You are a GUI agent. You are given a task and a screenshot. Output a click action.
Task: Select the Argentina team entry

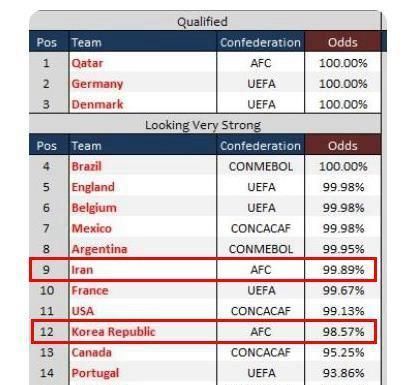coord(99,249)
